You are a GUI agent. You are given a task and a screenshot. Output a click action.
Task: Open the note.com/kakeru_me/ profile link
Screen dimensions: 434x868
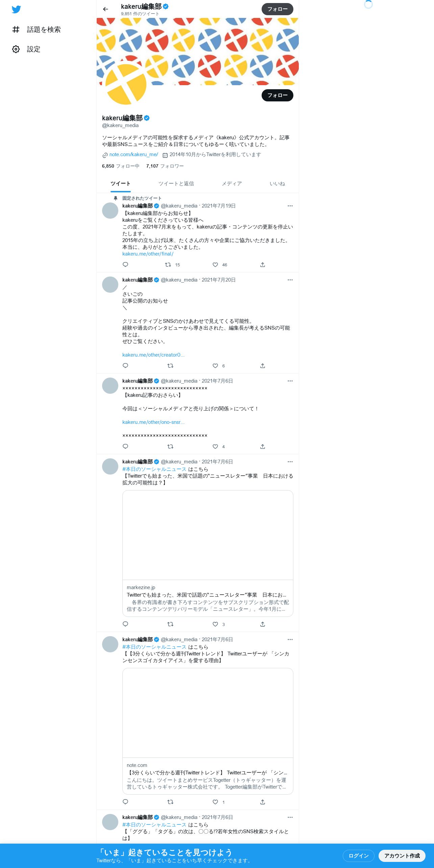(x=134, y=154)
